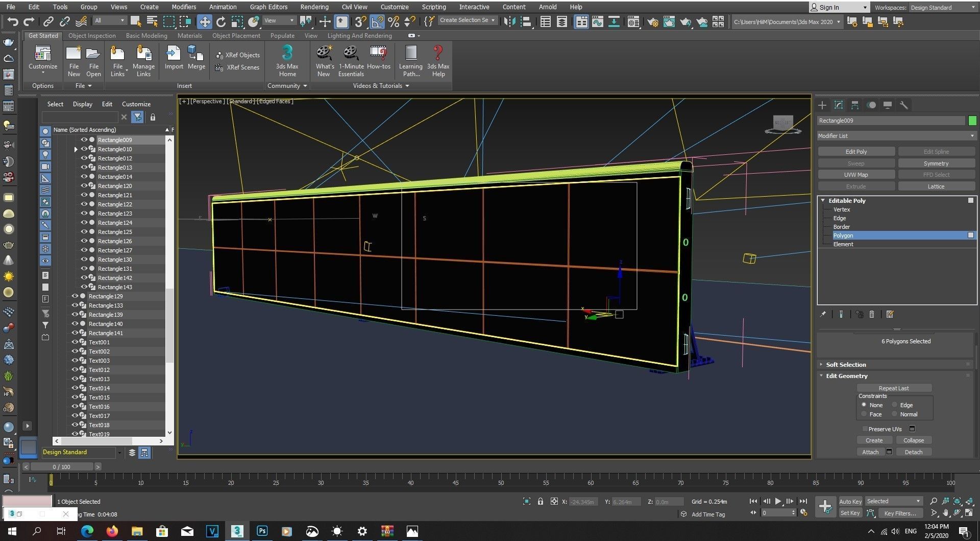Remove modifier from stack trash icon
This screenshot has width=980, height=541.
point(872,314)
